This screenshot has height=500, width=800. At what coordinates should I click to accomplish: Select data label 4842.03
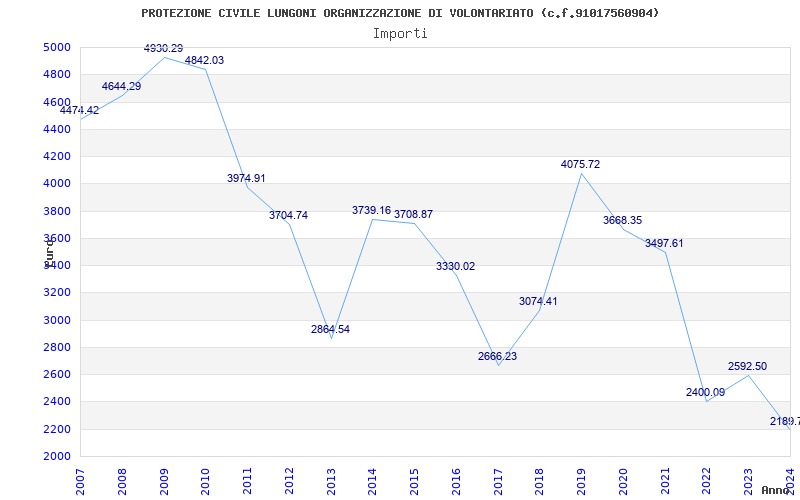(x=204, y=60)
